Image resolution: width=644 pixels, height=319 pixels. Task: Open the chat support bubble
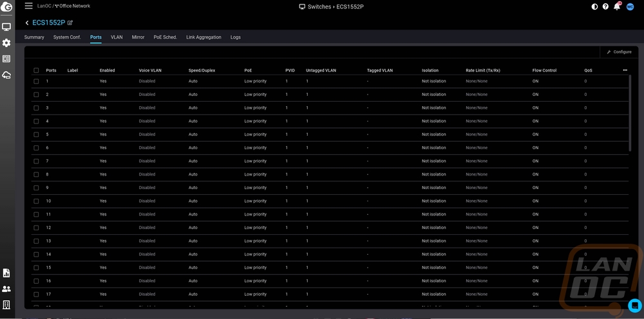[635, 305]
